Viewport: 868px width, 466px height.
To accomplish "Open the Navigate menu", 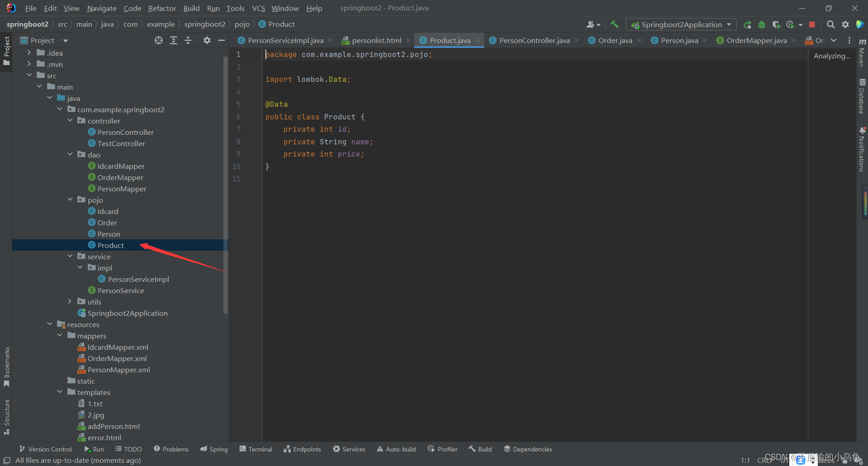I will [102, 8].
